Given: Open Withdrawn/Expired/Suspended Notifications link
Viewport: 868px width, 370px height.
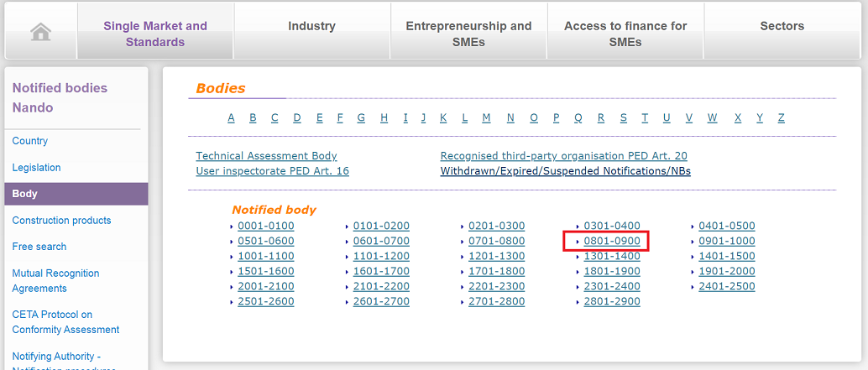Looking at the screenshot, I should point(565,171).
